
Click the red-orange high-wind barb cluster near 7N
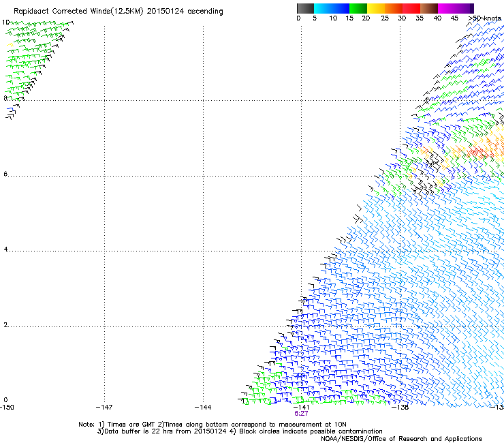tap(481, 151)
